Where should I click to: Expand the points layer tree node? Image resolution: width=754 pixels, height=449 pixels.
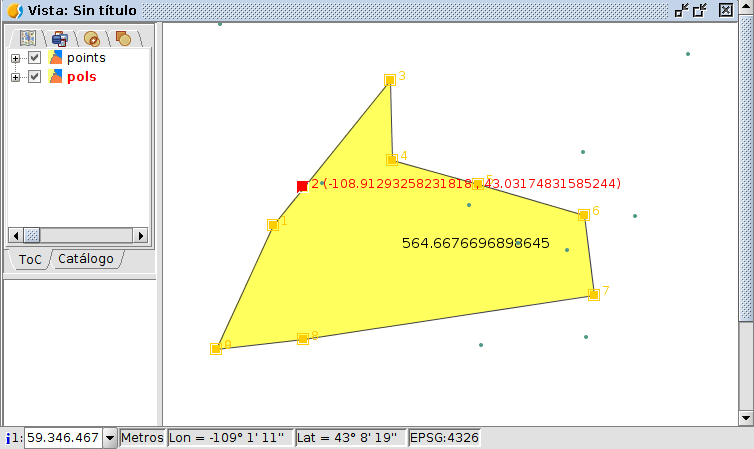[15, 58]
